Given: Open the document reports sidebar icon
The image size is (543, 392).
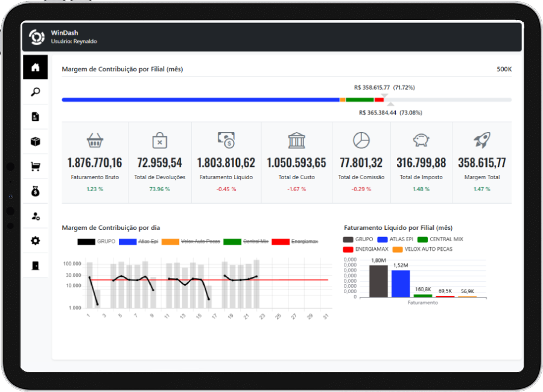Looking at the screenshot, I should click(x=36, y=117).
